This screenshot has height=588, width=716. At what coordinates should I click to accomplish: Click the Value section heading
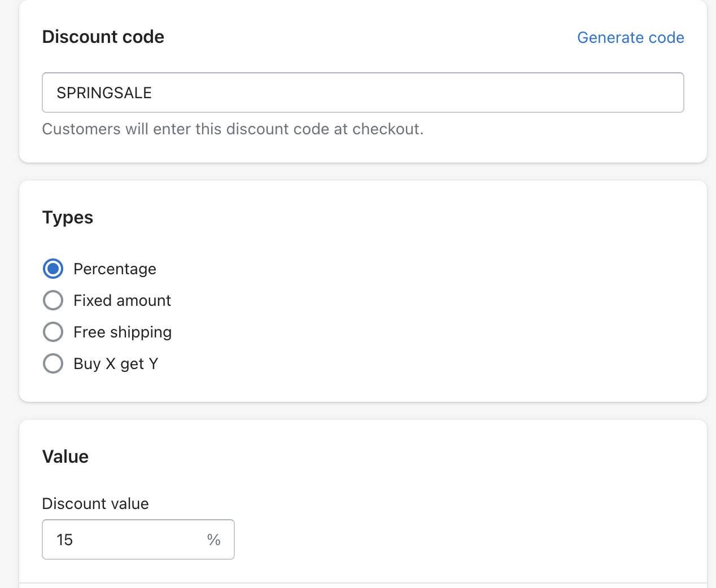[65, 457]
